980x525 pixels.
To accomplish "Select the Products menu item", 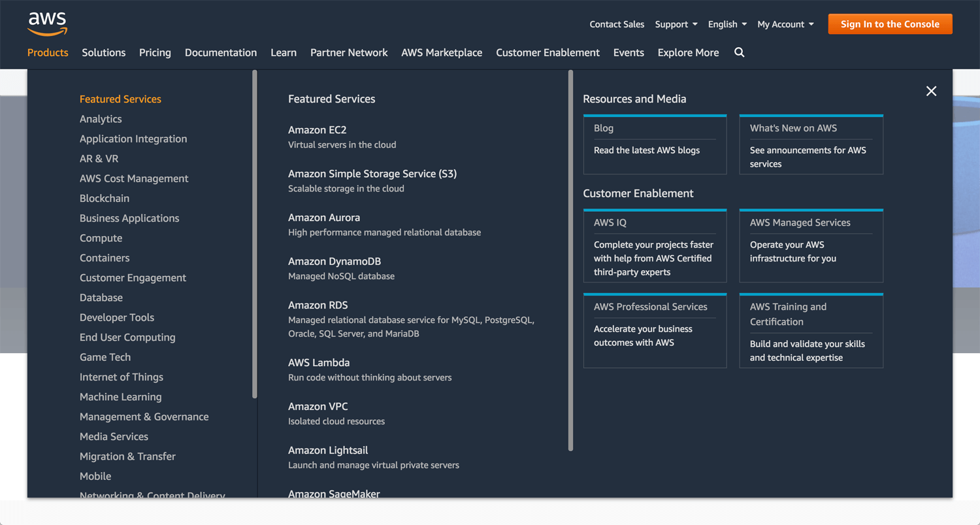I will pyautogui.click(x=48, y=52).
